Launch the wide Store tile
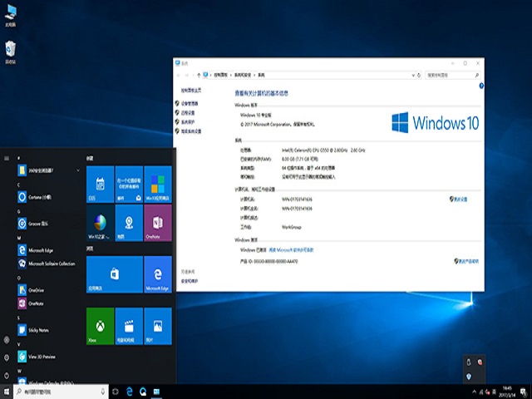This screenshot has width=532, height=399. coord(114,273)
